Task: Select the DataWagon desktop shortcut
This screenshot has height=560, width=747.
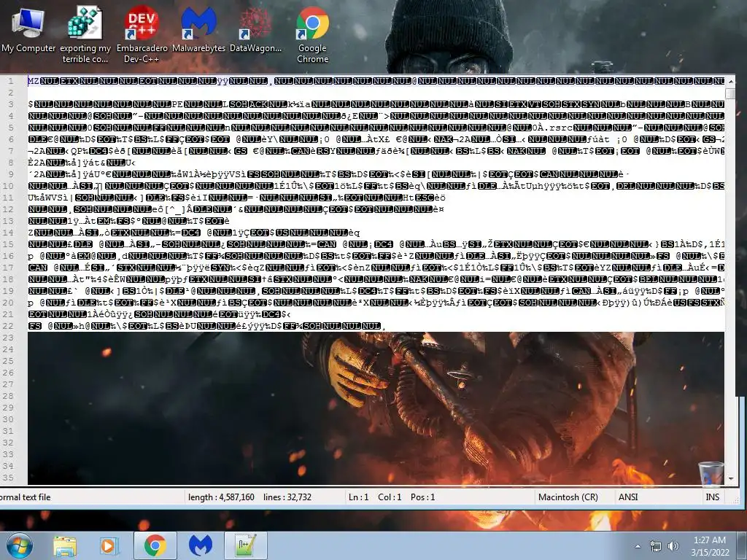Action: pos(255,30)
